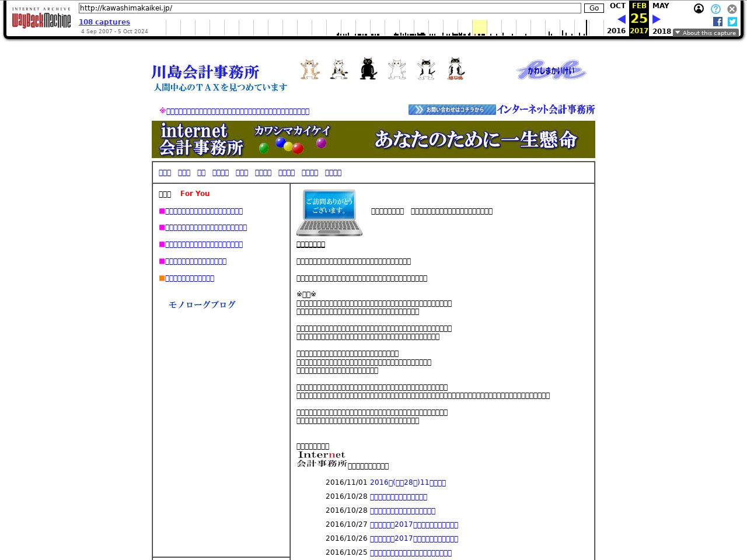Click the laptop thank-you image

[x=329, y=212]
